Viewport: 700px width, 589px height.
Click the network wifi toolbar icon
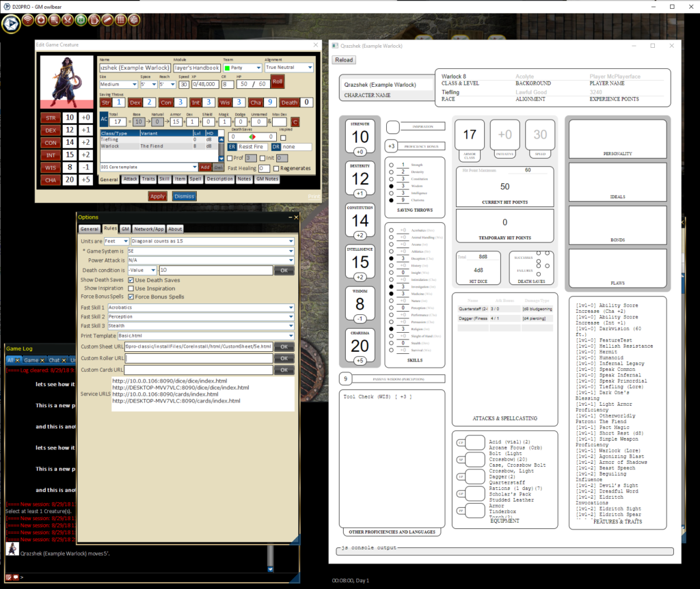point(28,20)
